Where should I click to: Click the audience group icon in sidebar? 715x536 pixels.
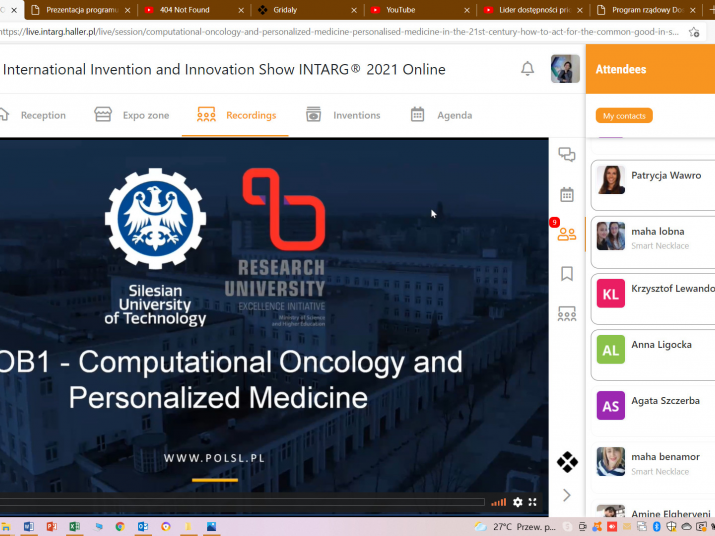tap(567, 314)
